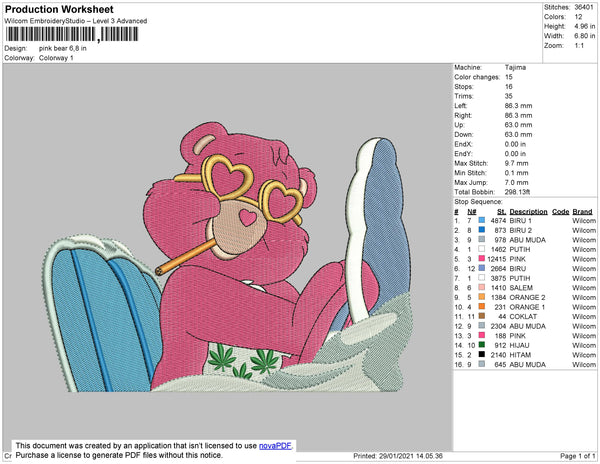Click the "Printed: 29/01/2021 14.05.36" footer
Image resolution: width=600 pixels, height=464 pixels.
[x=398, y=456]
